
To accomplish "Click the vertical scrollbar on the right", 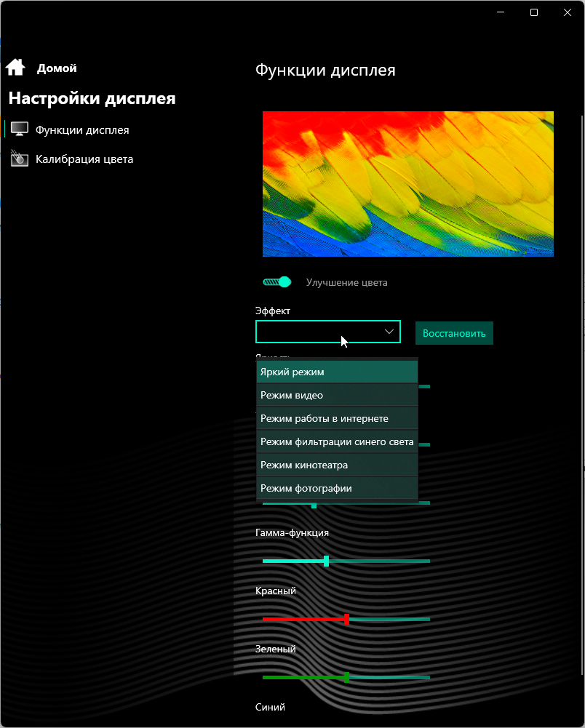I will (583, 395).
